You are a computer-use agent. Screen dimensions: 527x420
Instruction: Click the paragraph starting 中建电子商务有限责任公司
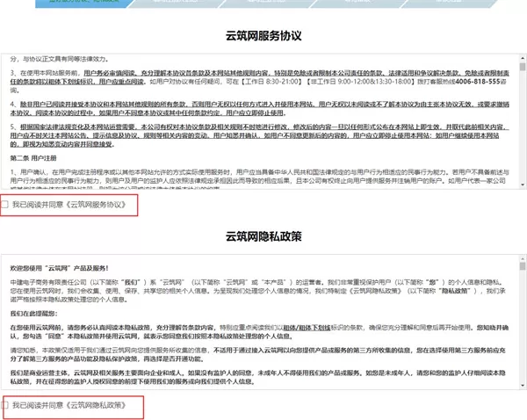(258, 291)
